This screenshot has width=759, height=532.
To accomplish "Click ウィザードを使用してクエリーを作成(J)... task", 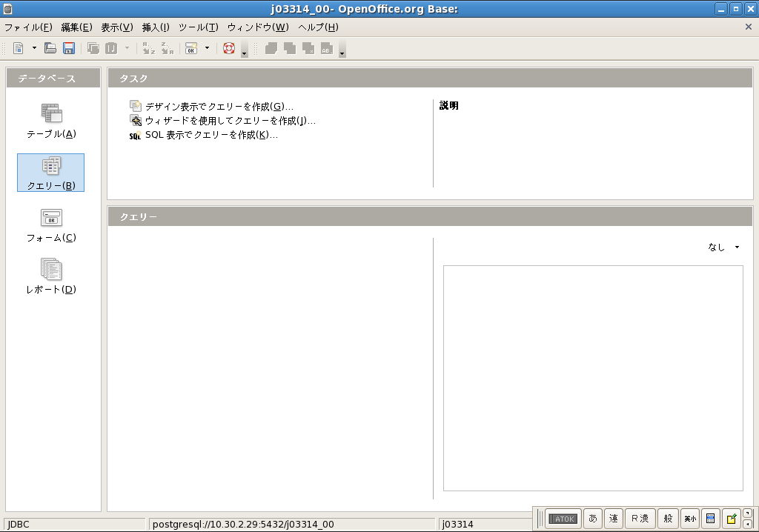I will tap(222, 120).
